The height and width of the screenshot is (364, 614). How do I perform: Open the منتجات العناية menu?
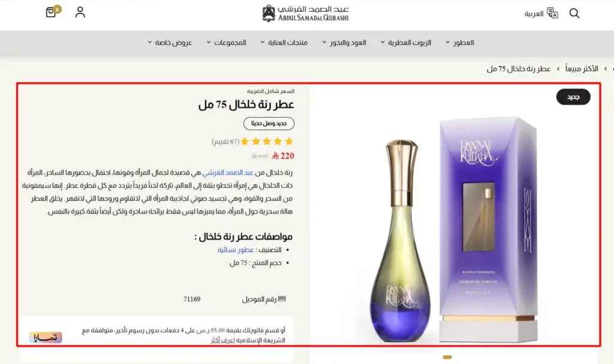(284, 43)
